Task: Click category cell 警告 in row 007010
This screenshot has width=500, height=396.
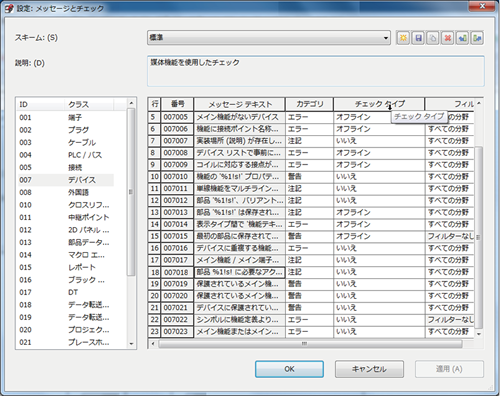Action: point(309,177)
